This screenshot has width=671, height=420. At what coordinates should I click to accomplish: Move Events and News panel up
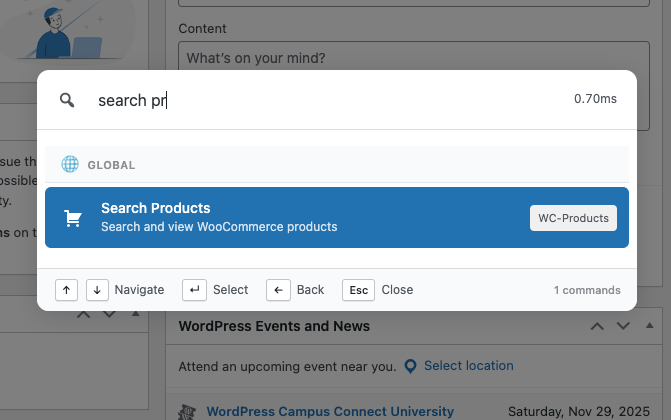(x=597, y=326)
